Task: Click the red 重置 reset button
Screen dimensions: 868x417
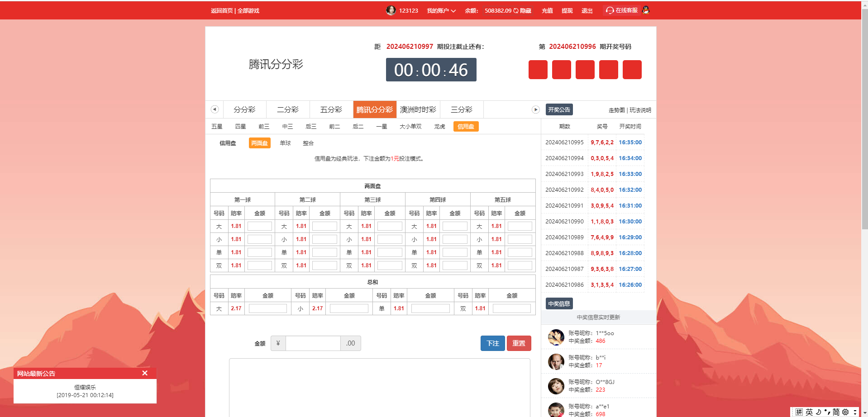Action: point(519,343)
